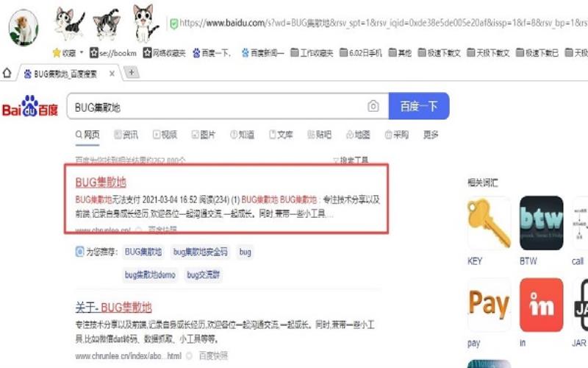This screenshot has width=588, height=368.
Task: Click the green security shield icon
Action: [173, 24]
